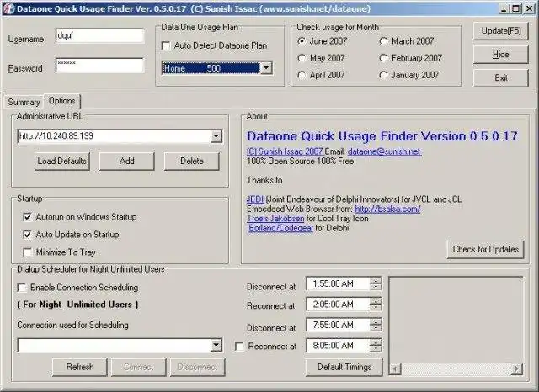Image resolution: width=539 pixels, height=392 pixels.
Task: Open the Troels Jakobsen link
Action: pyautogui.click(x=275, y=219)
